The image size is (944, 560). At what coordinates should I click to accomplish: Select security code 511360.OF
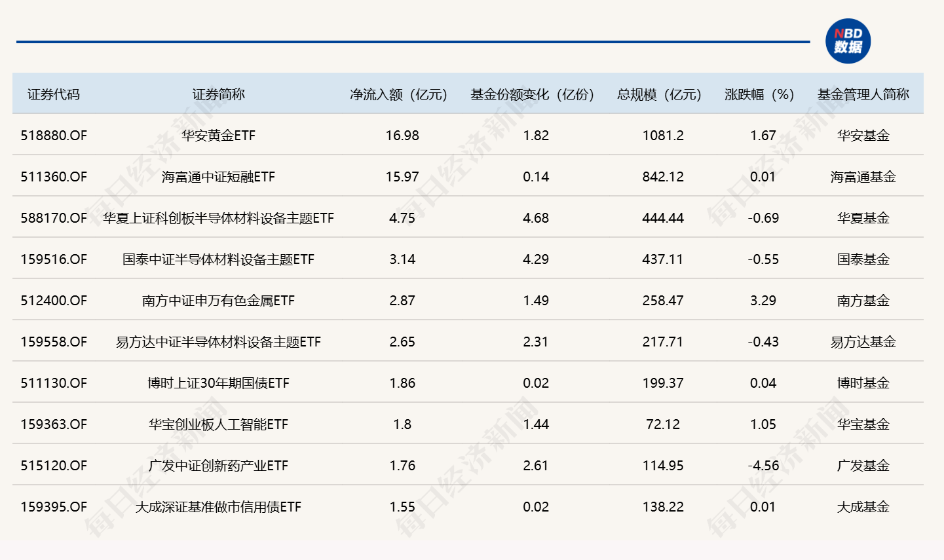(54, 177)
